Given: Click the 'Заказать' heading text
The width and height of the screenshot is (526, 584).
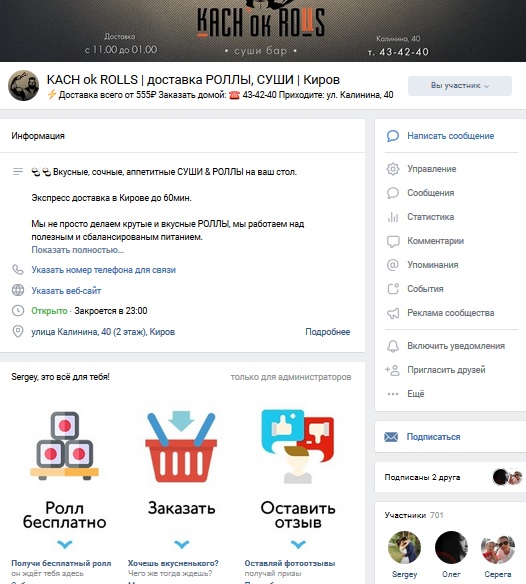Looking at the screenshot, I should 181,508.
